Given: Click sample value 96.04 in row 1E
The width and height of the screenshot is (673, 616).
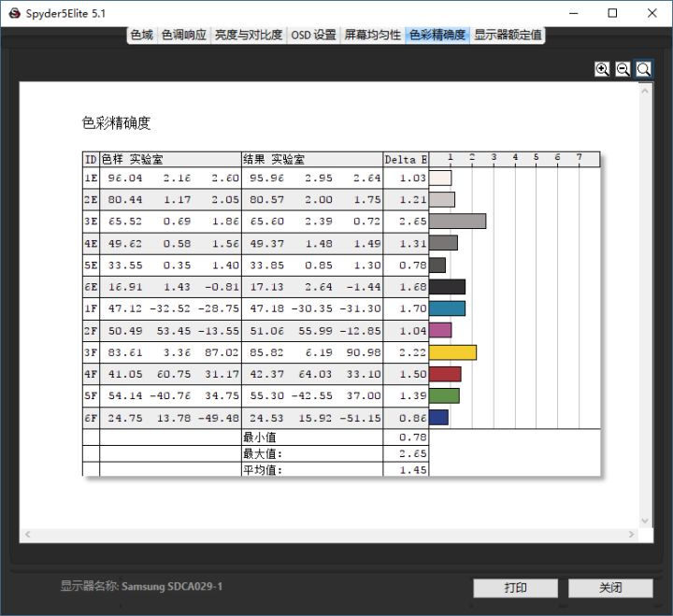Looking at the screenshot, I should (x=125, y=178).
